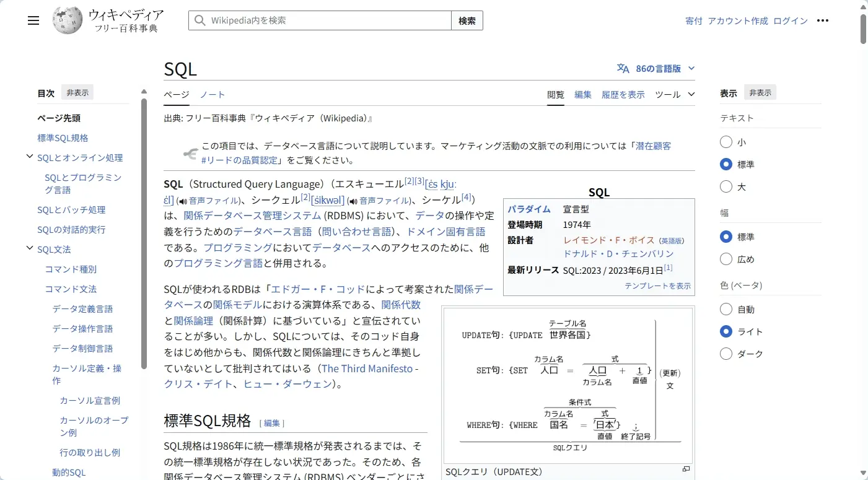Click the magnifier icon in search box
Image resolution: width=868 pixels, height=480 pixels.
[x=199, y=20]
